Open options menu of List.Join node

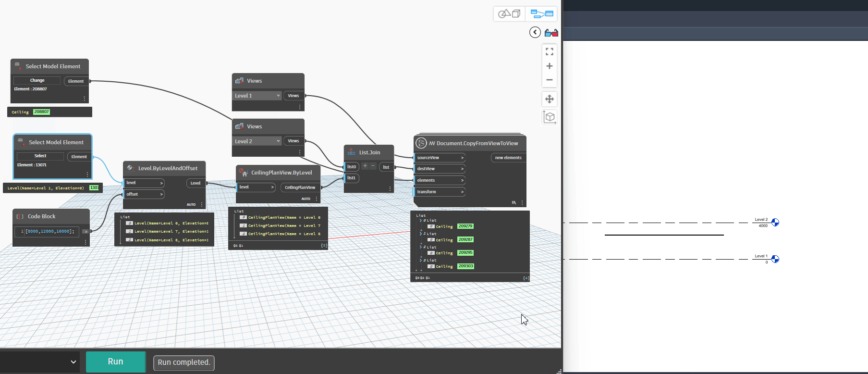pos(390,188)
